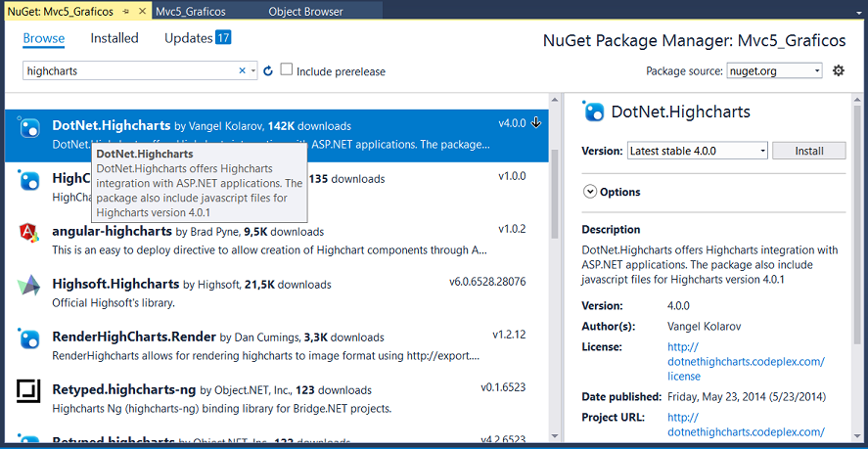Clear the highcharts search text
Image resolution: width=868 pixels, height=449 pixels.
tap(242, 70)
